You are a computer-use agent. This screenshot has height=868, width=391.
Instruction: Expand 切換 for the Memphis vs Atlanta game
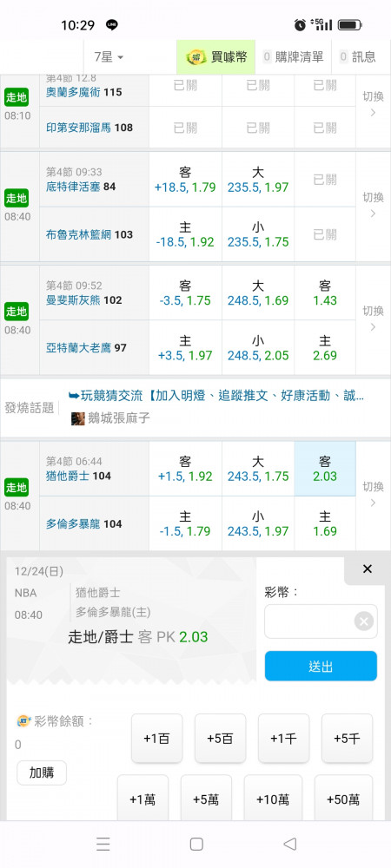point(373,319)
